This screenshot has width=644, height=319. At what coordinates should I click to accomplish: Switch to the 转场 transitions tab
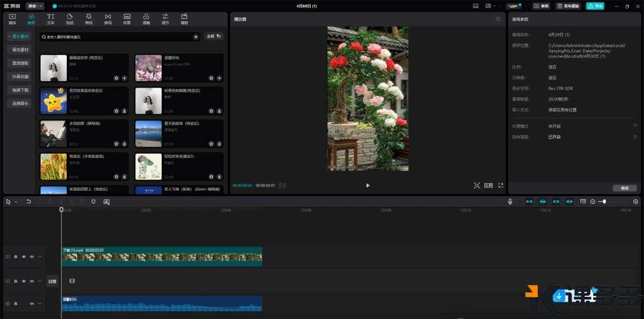107,19
